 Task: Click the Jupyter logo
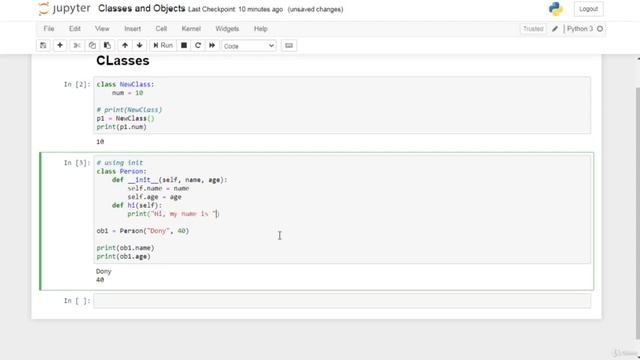[x=64, y=9]
